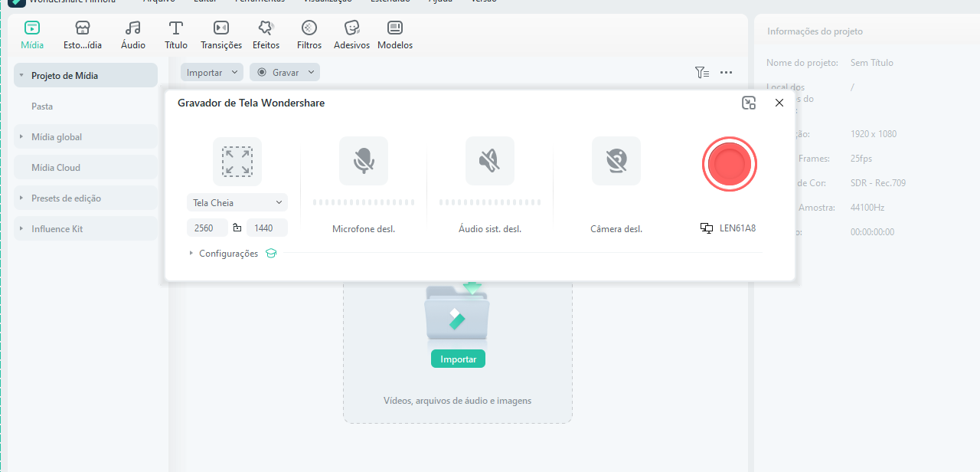Click the "Gravador de Tela Wondershare" dialog title
The height and width of the screenshot is (472, 980).
(251, 103)
